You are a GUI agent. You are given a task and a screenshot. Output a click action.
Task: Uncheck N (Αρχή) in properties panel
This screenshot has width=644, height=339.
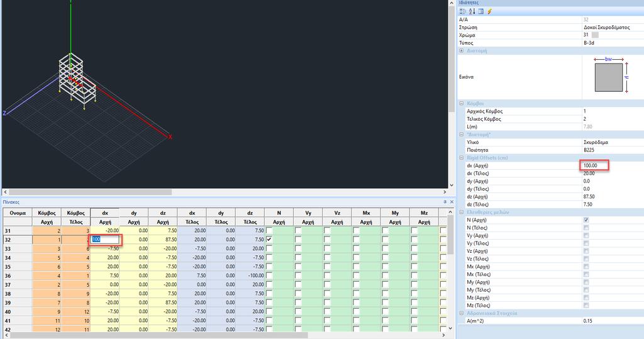coord(586,220)
